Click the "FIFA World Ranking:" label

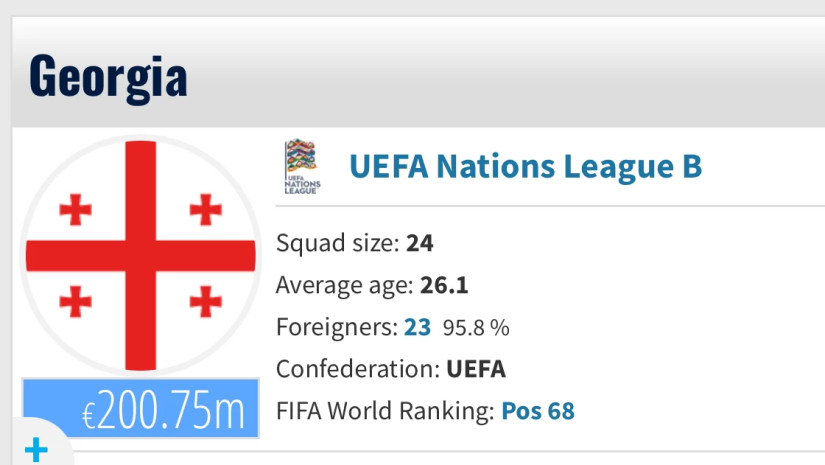385,411
